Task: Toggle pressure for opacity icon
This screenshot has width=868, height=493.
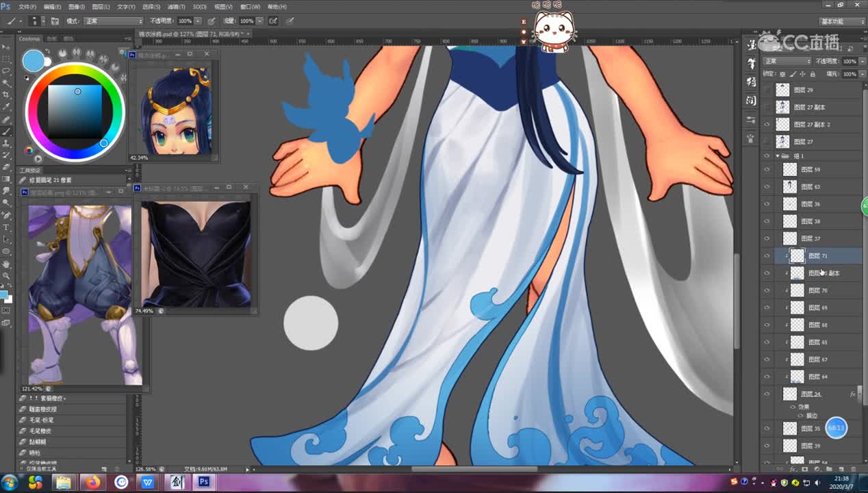Action: 211,21
